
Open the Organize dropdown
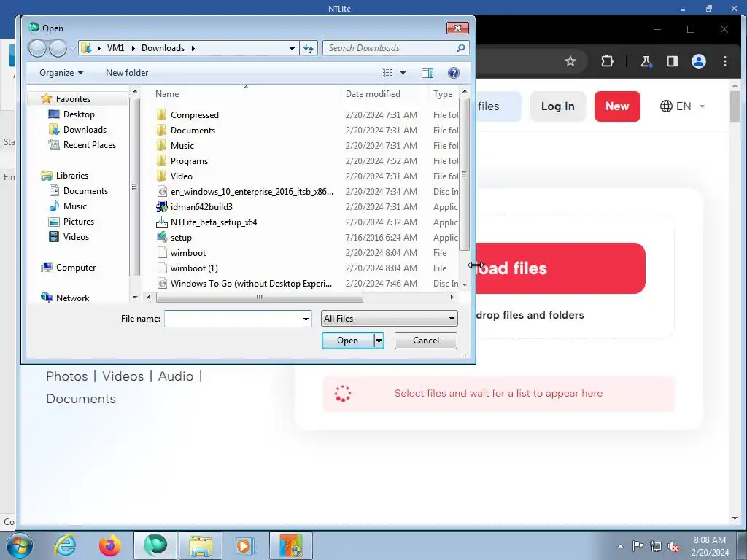pos(61,73)
